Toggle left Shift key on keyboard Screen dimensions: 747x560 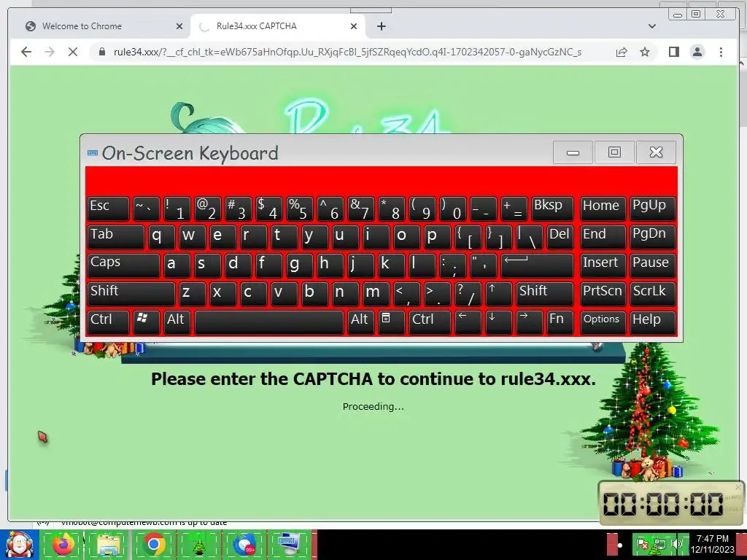(x=131, y=294)
